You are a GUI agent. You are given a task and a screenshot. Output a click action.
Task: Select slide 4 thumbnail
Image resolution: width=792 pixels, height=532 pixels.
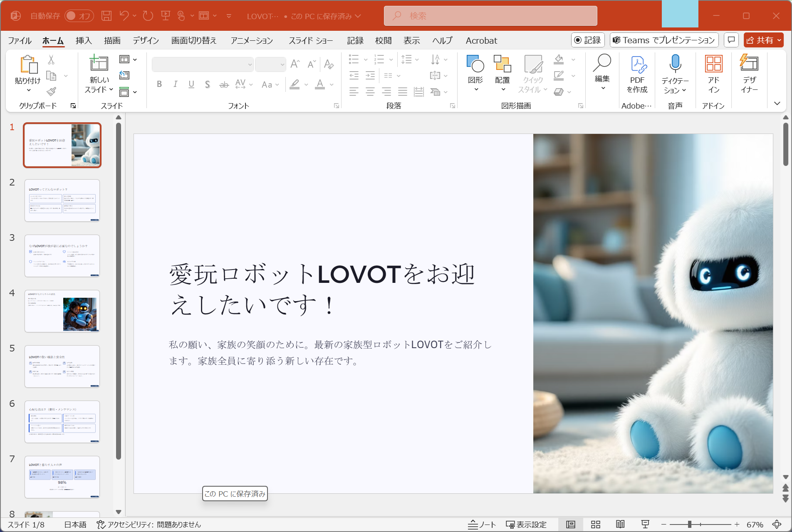pos(62,311)
